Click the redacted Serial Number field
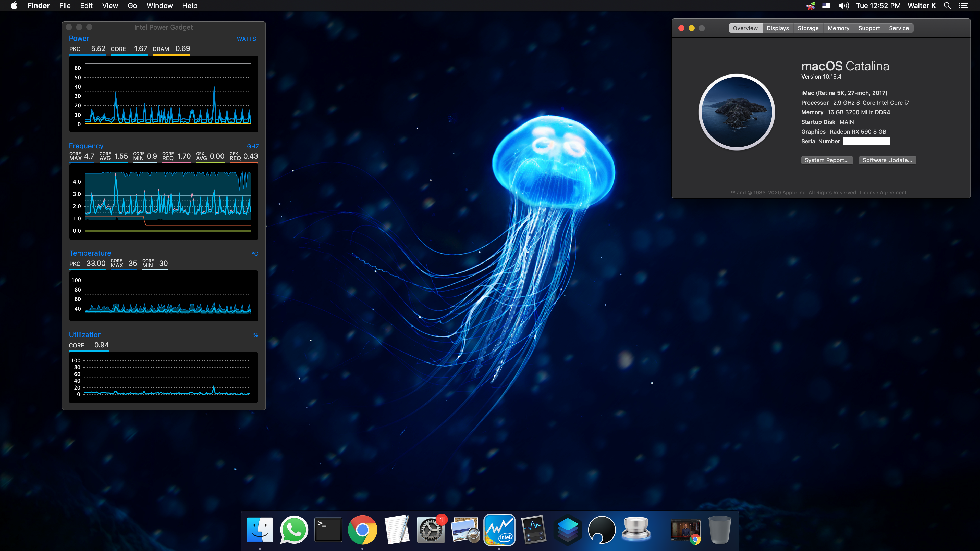This screenshot has height=551, width=980. coord(867,141)
